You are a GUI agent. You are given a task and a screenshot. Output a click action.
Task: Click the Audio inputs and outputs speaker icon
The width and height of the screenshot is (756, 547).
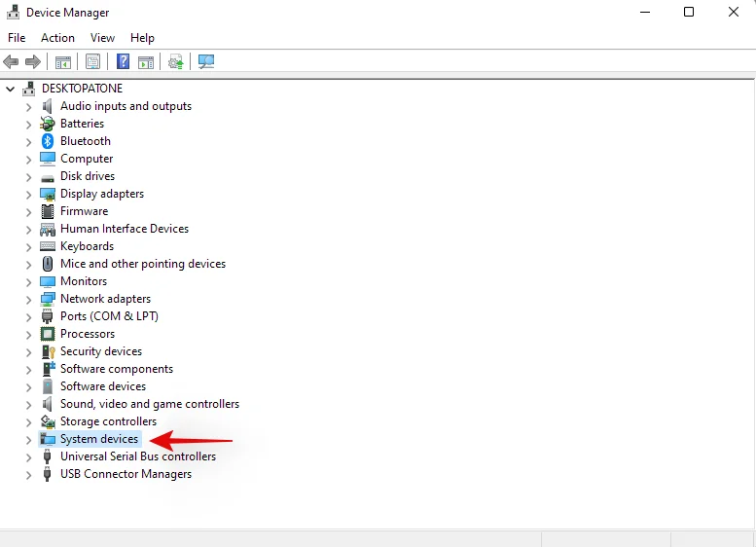48,106
